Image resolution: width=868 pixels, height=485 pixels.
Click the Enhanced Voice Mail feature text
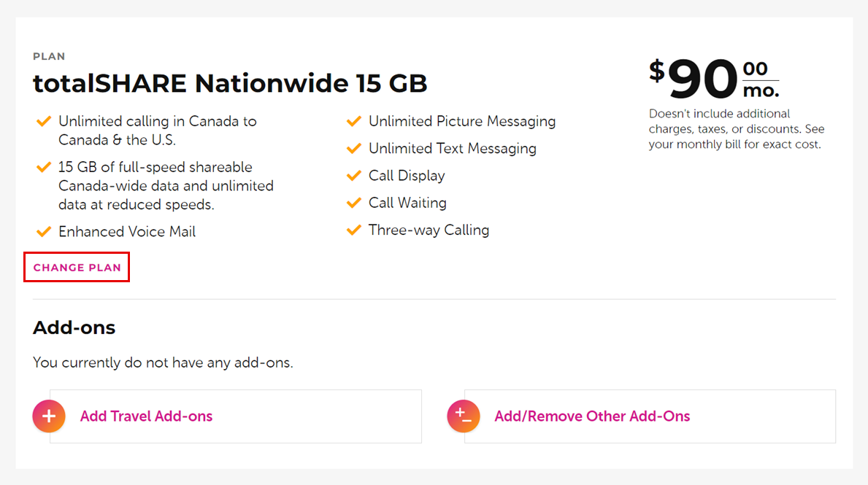point(127,231)
